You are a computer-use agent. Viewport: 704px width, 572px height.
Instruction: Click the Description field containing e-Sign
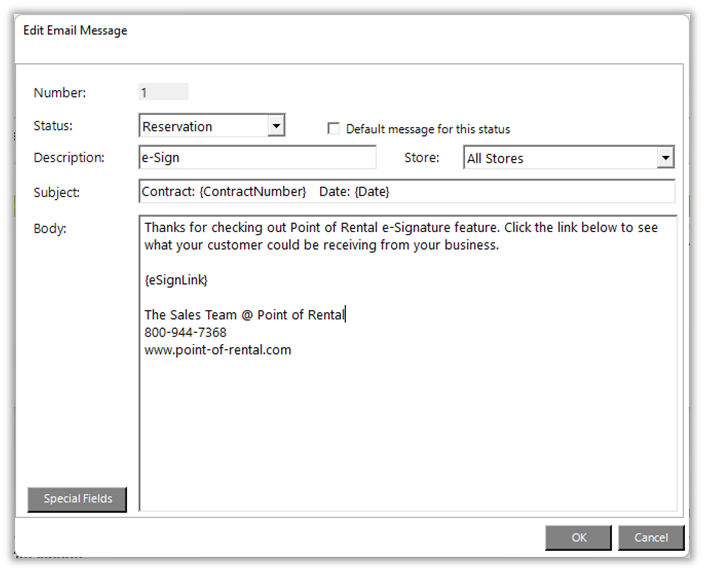pos(257,158)
